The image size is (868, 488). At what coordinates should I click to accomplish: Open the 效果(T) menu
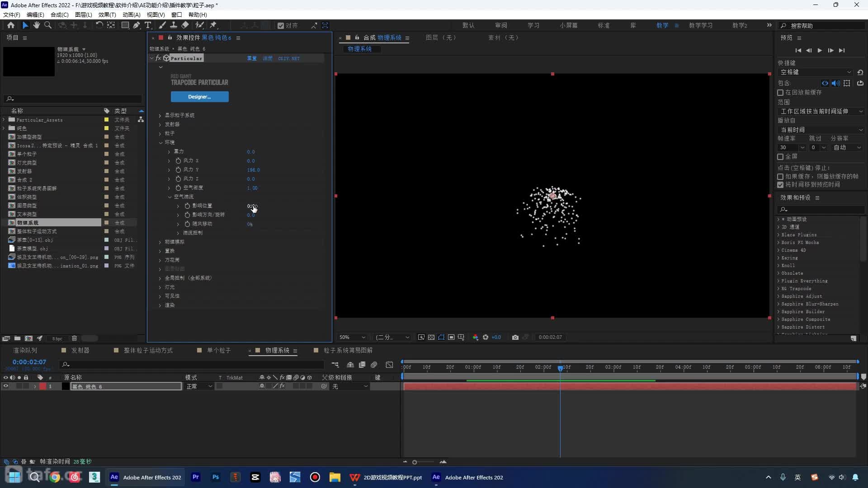(107, 14)
